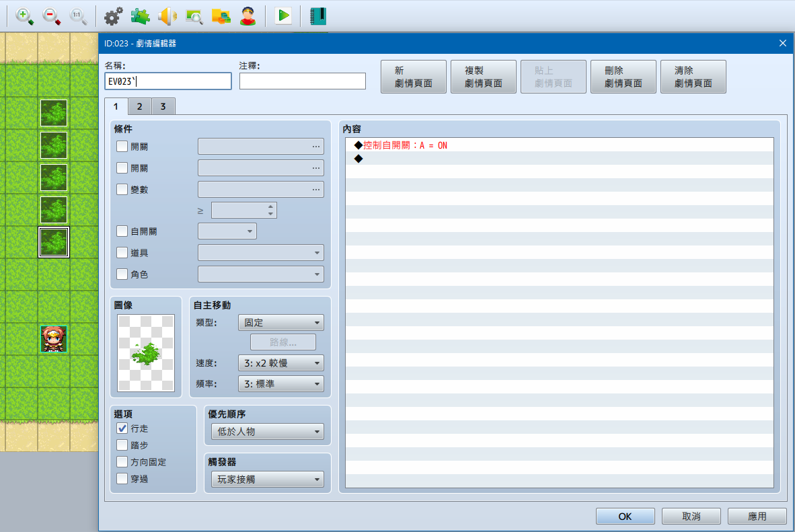Switch to event page tab 2

coord(139,106)
